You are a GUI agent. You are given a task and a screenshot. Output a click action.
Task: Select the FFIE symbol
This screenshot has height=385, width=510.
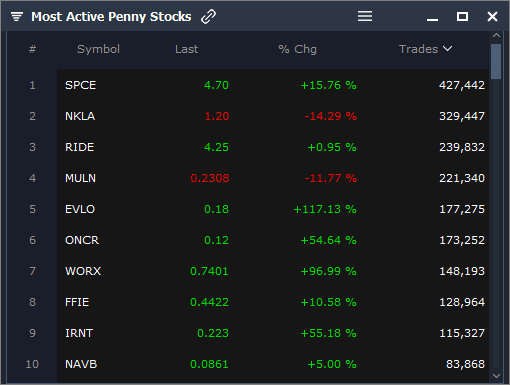77,302
